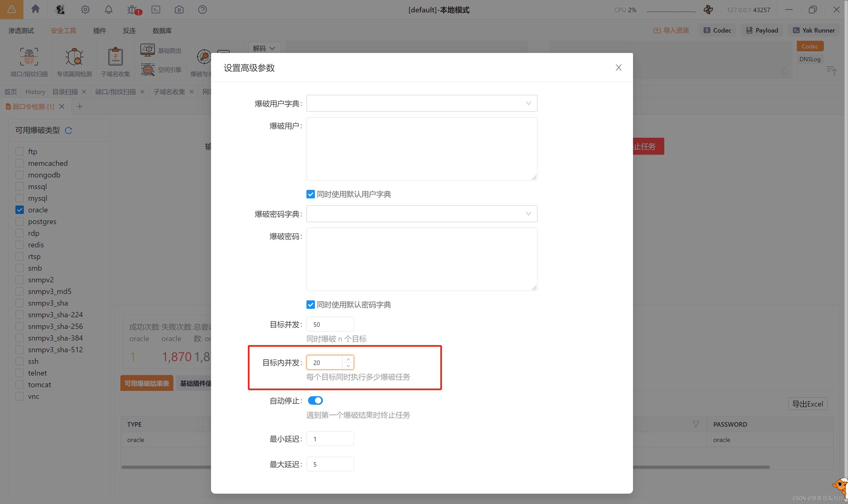
Task: Select the DNSLog side tab
Action: coord(810,59)
